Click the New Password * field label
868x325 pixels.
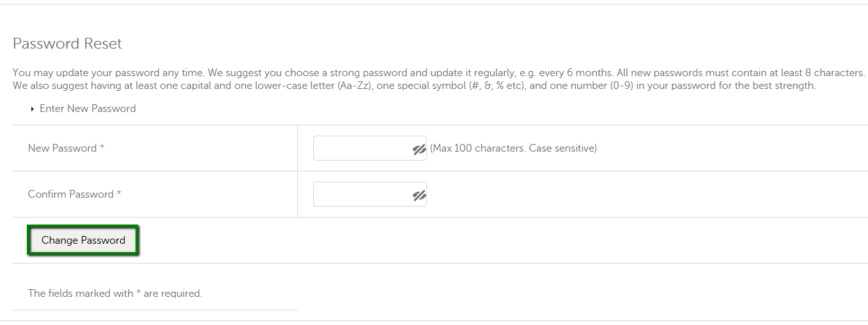click(x=66, y=148)
